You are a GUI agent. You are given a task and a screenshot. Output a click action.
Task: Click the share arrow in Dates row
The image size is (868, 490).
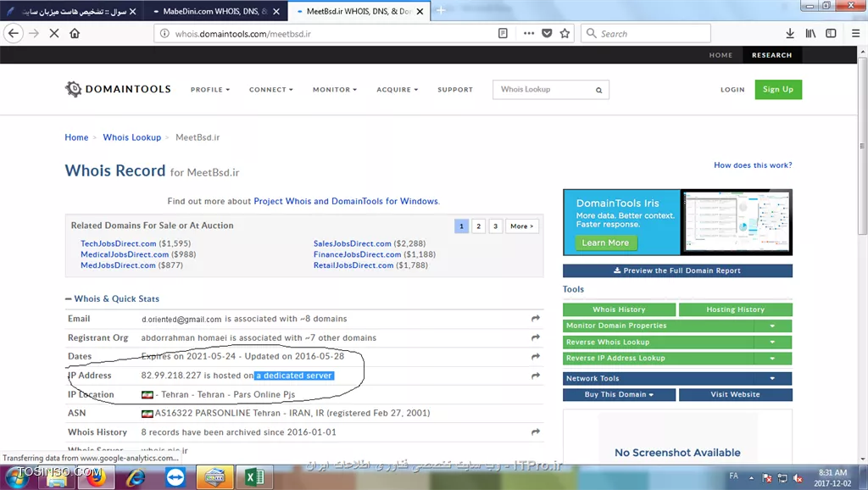[536, 357]
